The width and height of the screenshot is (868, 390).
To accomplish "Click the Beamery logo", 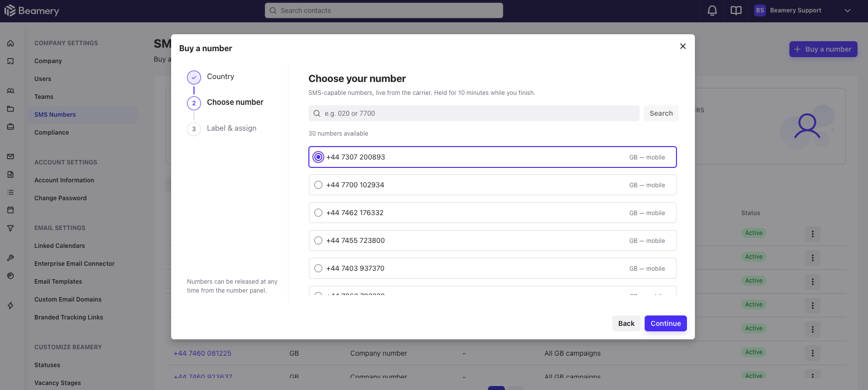I will (32, 10).
